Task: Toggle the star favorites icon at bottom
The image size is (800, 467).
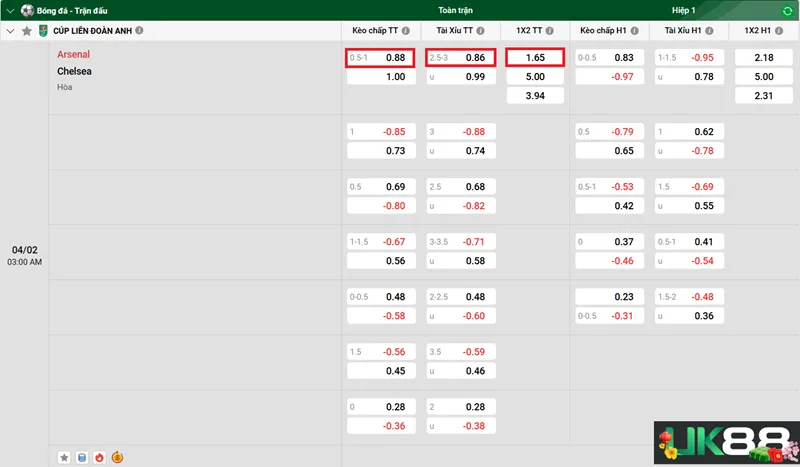Action: click(64, 457)
